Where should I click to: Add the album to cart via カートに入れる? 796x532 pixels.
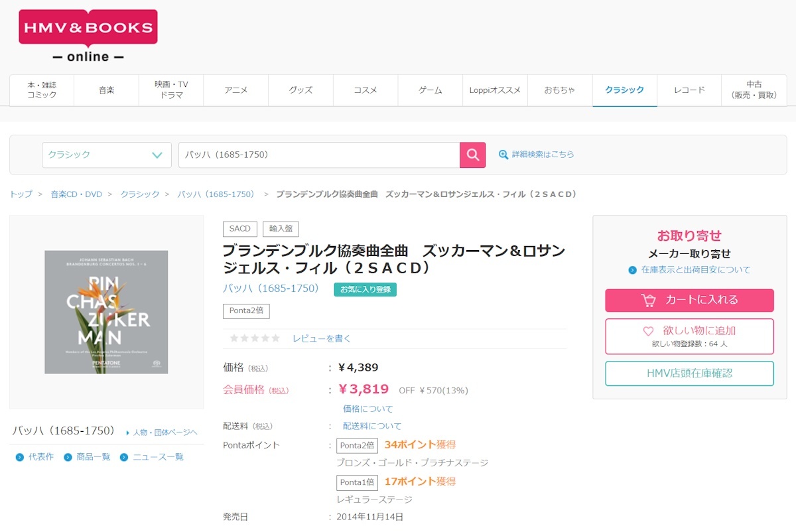pyautogui.click(x=689, y=300)
